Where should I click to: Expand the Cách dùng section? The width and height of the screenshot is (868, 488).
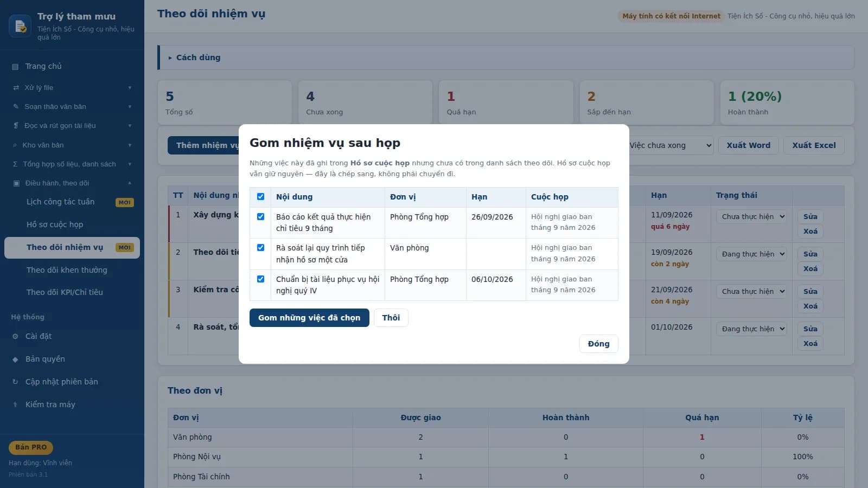click(507, 57)
